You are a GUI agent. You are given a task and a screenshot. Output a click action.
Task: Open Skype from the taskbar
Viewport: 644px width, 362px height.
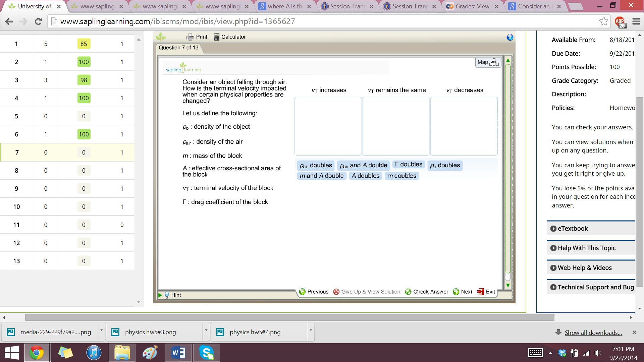(206, 353)
